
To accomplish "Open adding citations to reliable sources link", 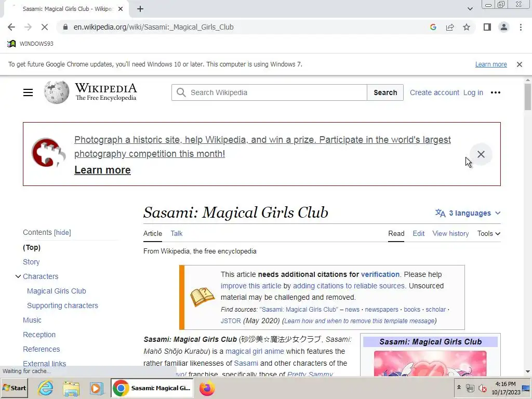I will tap(349, 286).
